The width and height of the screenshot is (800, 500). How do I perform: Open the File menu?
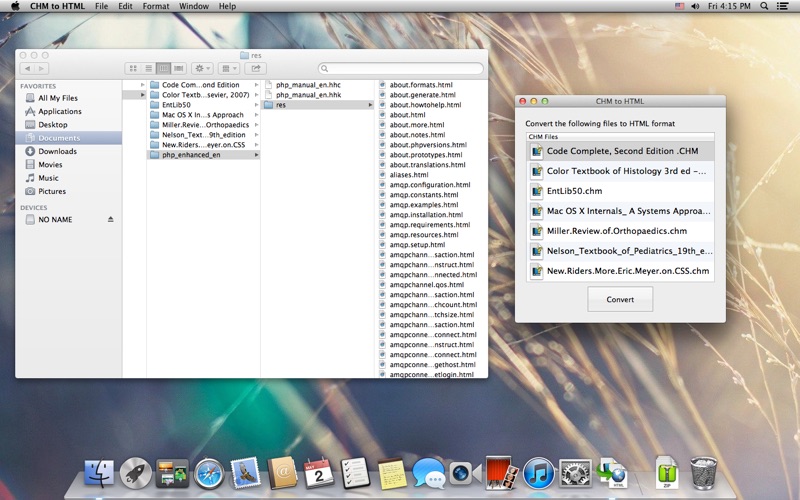coord(102,6)
